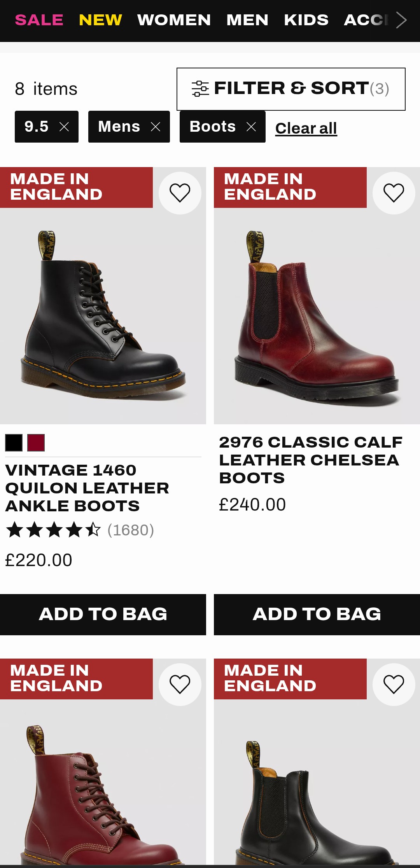This screenshot has width=420, height=868.
Task: Remove the Boots filter chip
Action: tap(251, 127)
